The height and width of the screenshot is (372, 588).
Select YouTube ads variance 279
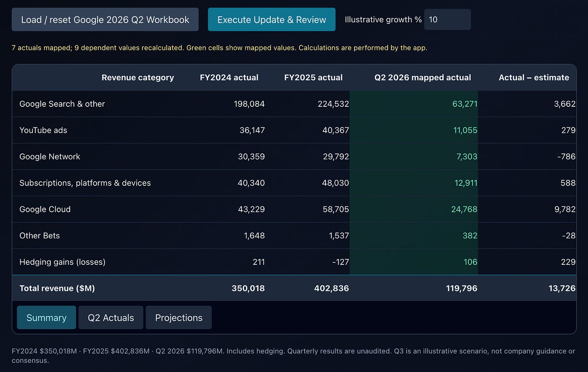tap(568, 130)
